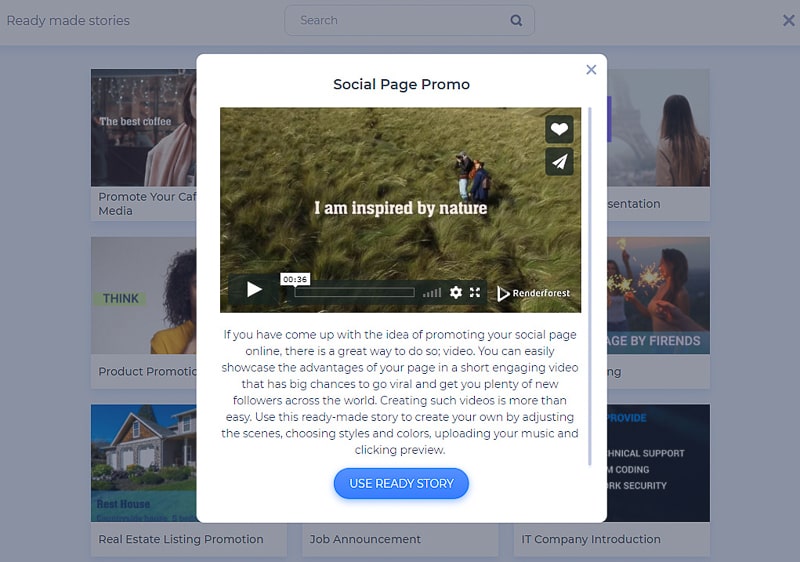Viewport: 800px width, 562px height.
Task: Open the sparkler friends story thumbnail
Action: tap(658, 295)
